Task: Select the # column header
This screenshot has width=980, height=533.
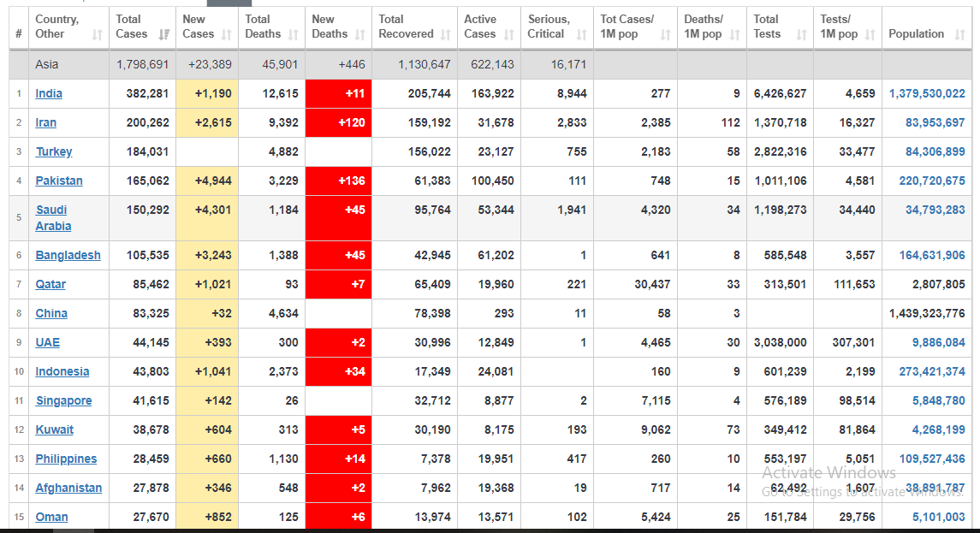Action: pos(19,28)
